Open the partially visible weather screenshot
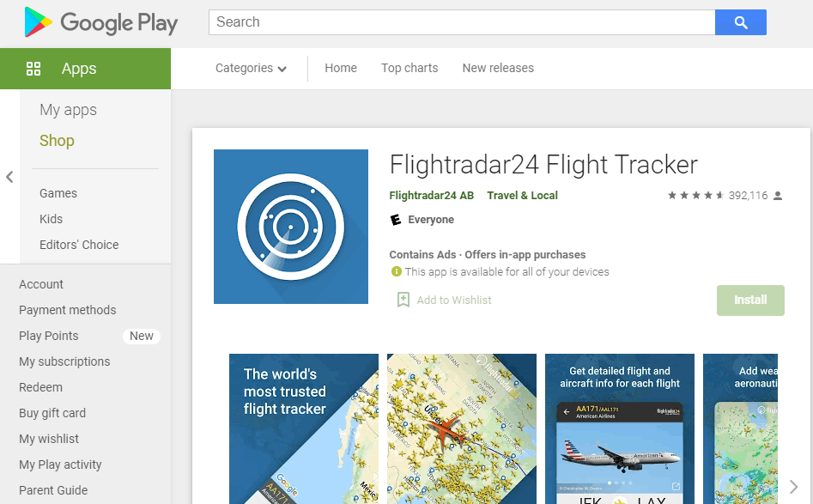This screenshot has width=813, height=504. coord(740,428)
